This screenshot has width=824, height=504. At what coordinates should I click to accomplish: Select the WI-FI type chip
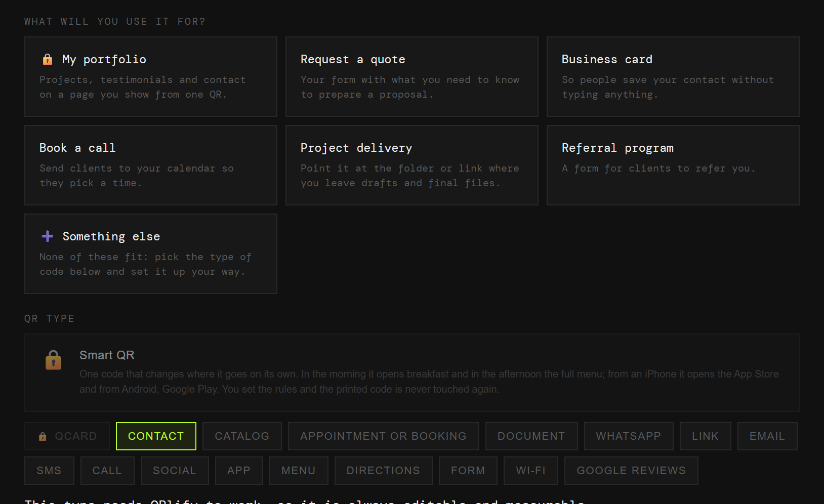pyautogui.click(x=531, y=471)
